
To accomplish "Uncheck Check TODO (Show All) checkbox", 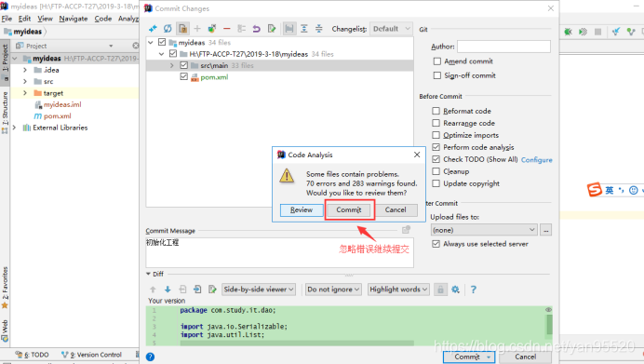I will [x=436, y=159].
